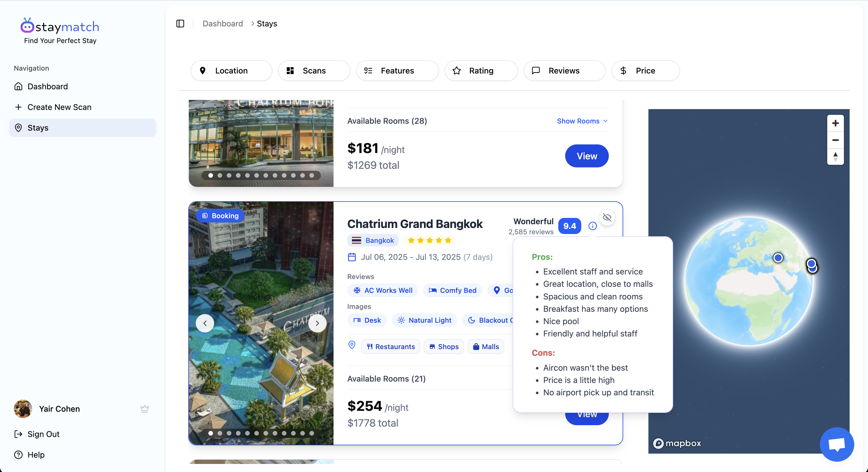The width and height of the screenshot is (868, 472).
Task: Open the Scans filter dropdown
Action: coord(314,70)
